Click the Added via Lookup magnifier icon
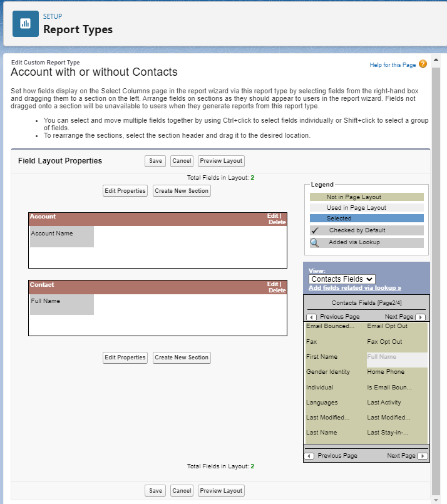Viewport: 447px width, 504px height. click(x=314, y=243)
